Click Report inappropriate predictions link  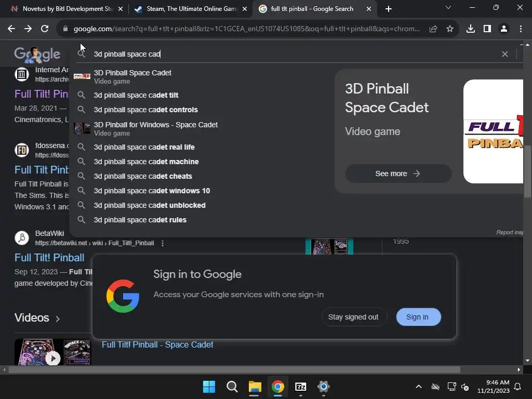tap(509, 232)
